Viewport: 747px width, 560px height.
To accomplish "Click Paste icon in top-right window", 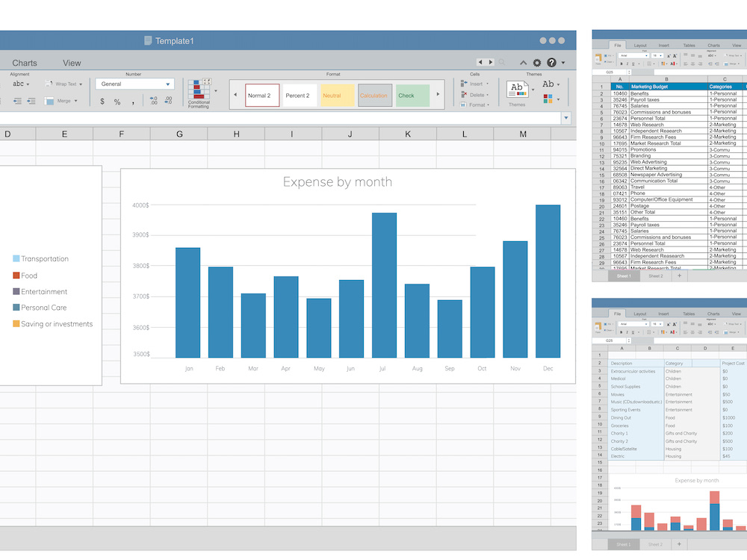I will (598, 58).
